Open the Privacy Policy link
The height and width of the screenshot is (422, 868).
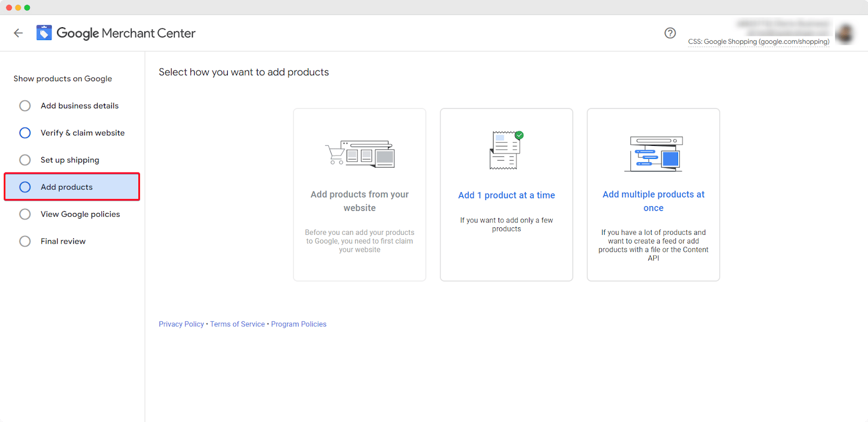[x=181, y=324]
